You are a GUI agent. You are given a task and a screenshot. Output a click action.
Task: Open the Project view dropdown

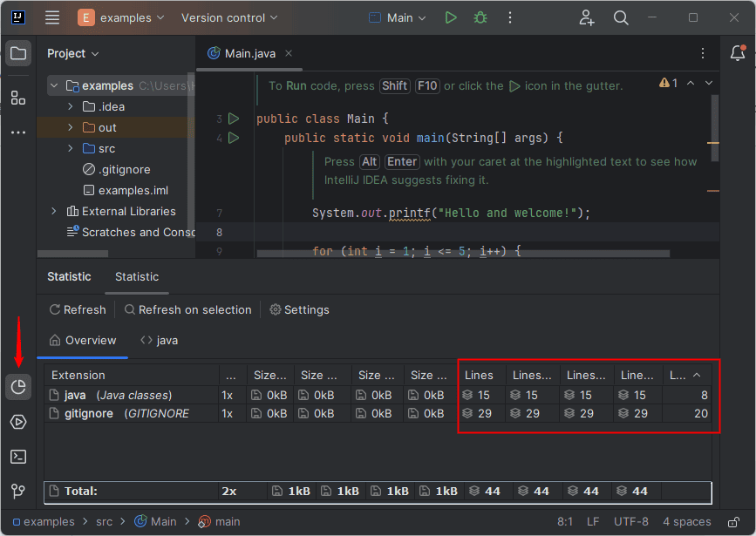[x=72, y=53]
